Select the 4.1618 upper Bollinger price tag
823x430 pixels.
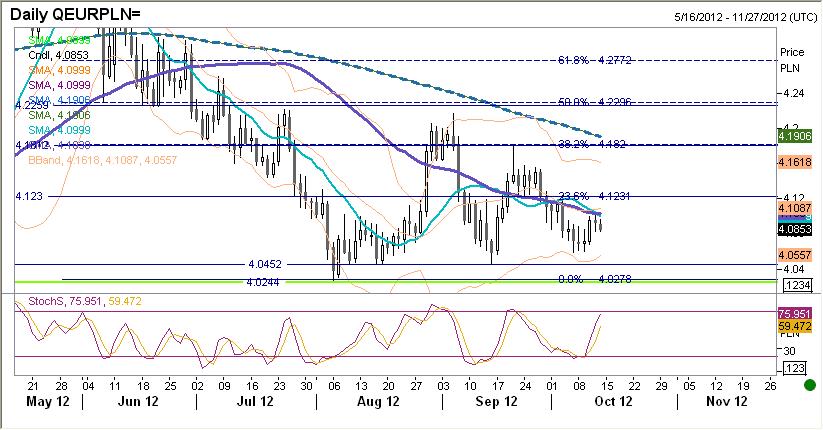click(x=795, y=162)
